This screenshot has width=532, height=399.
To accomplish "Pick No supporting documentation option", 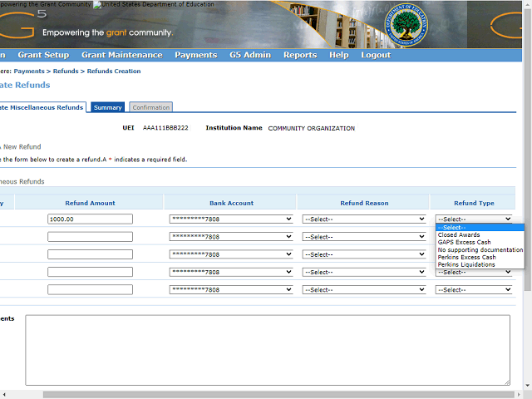I will pyautogui.click(x=480, y=250).
